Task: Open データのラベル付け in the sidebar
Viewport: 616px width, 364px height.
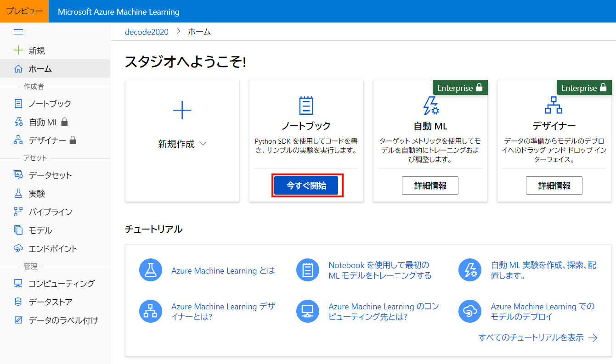Action: (x=55, y=320)
